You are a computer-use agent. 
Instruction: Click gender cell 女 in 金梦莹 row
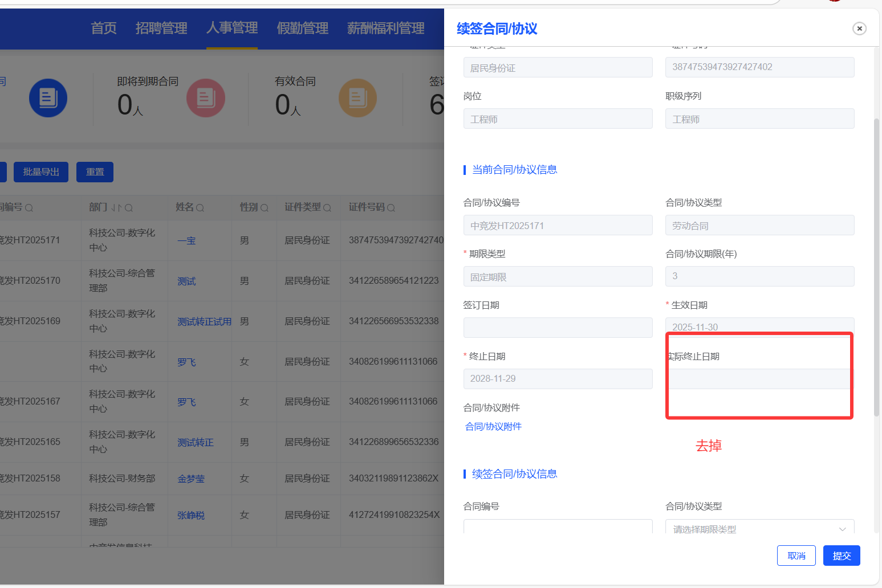click(x=245, y=479)
